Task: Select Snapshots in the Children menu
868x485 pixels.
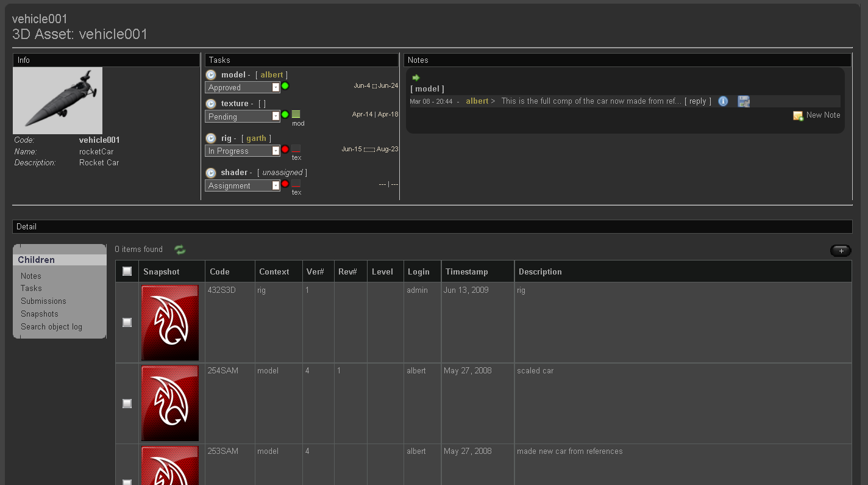Action: (x=40, y=314)
